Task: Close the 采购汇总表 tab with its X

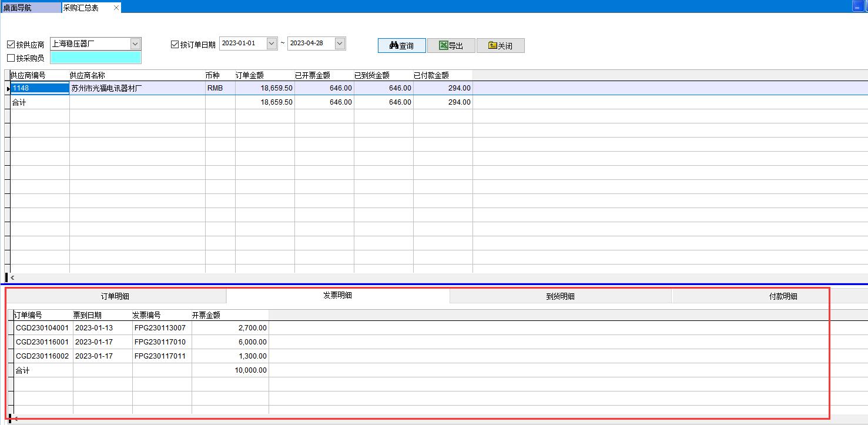Action: (x=116, y=8)
